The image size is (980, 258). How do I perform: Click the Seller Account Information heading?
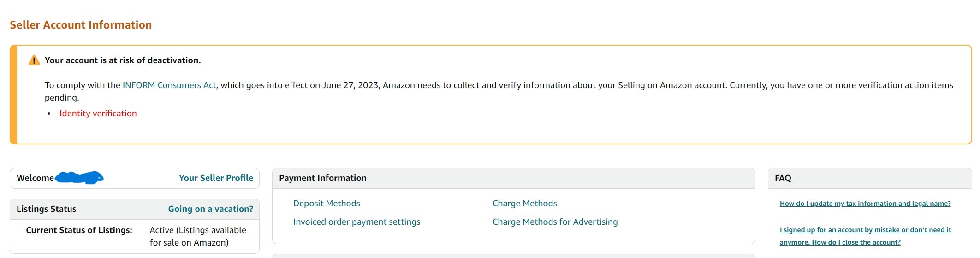(81, 25)
